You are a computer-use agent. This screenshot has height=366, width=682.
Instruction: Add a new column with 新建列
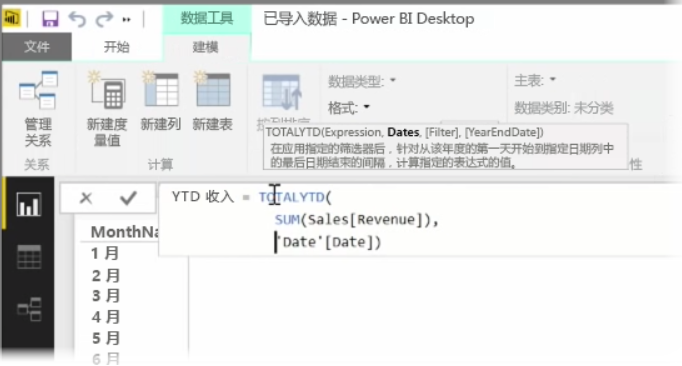(161, 102)
